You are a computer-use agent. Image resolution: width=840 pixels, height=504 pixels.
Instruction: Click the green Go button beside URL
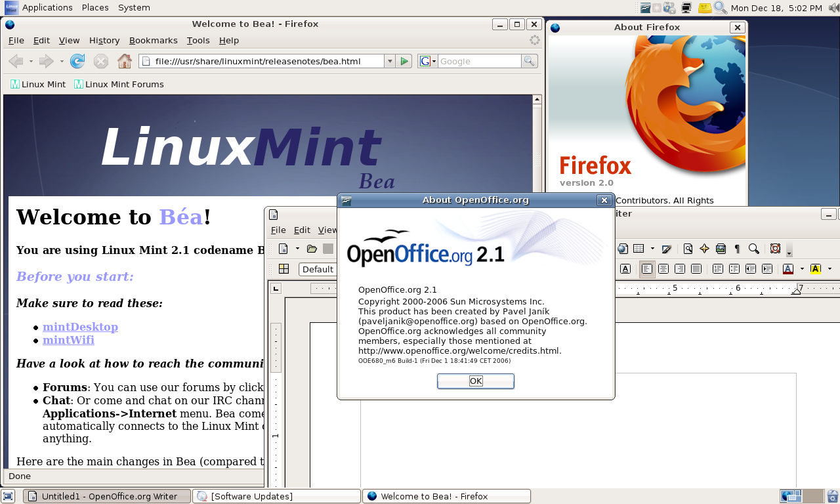click(x=404, y=61)
